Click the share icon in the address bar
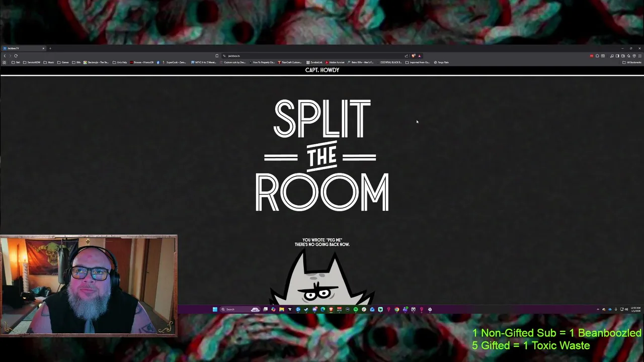Image resolution: width=644 pixels, height=362 pixels. pos(406,56)
